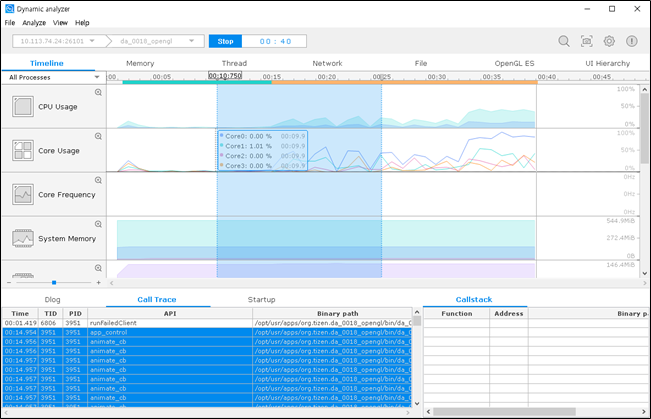The height and width of the screenshot is (419, 651).
Task: Click the search magnifier icon in toolbar
Action: click(564, 41)
